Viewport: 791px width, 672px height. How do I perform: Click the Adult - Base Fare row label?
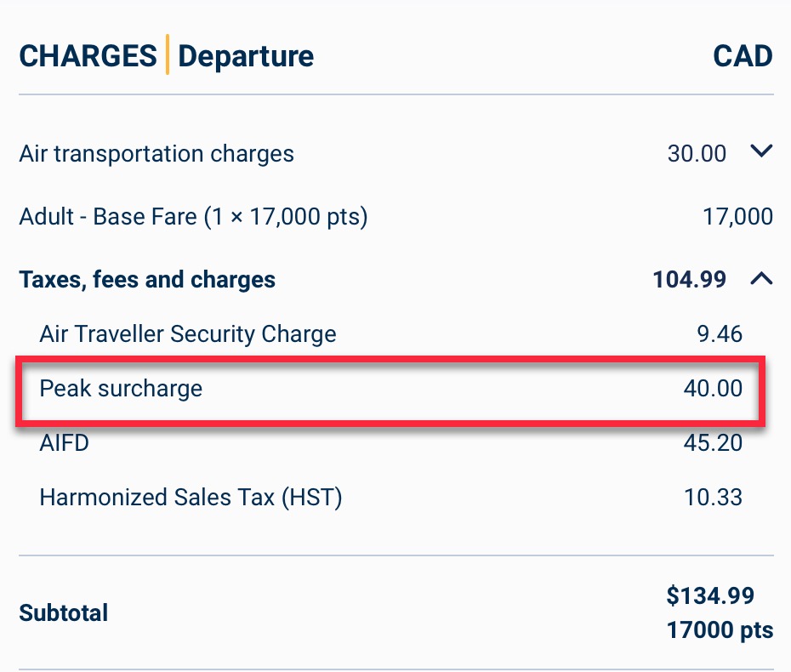[193, 217]
